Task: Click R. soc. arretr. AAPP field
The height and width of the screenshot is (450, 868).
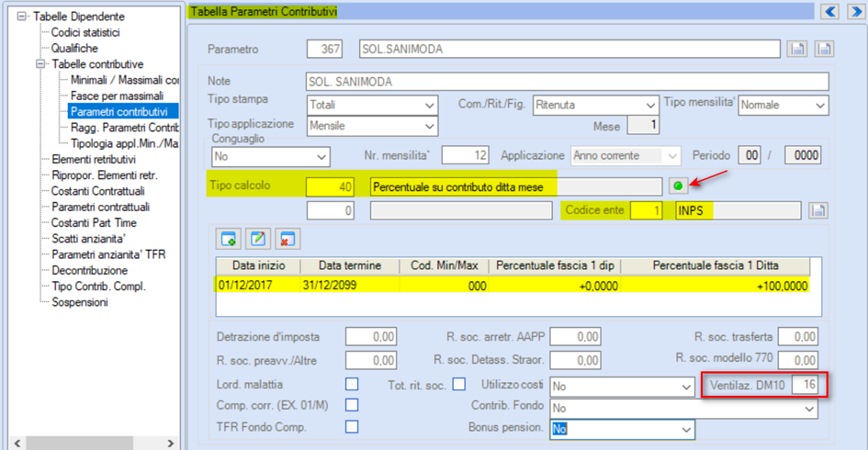Action: [x=575, y=336]
